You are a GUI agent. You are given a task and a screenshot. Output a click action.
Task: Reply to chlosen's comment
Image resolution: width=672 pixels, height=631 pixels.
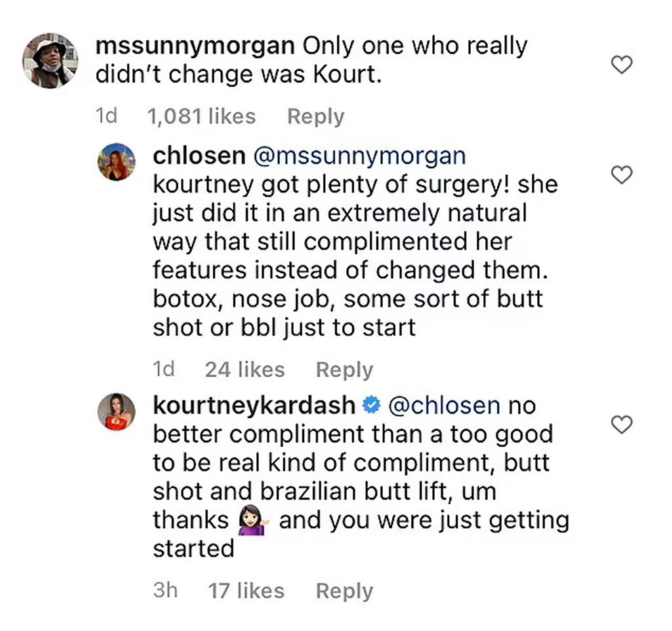coord(344,370)
